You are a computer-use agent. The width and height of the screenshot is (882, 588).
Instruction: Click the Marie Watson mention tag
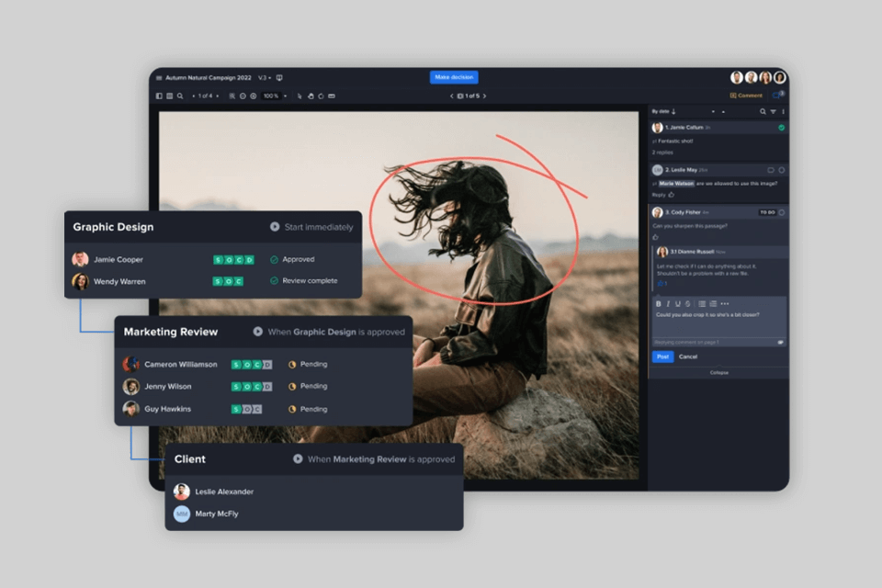676,184
